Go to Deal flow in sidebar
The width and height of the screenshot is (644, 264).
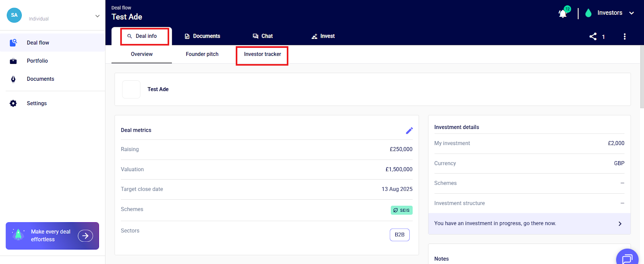(x=38, y=43)
